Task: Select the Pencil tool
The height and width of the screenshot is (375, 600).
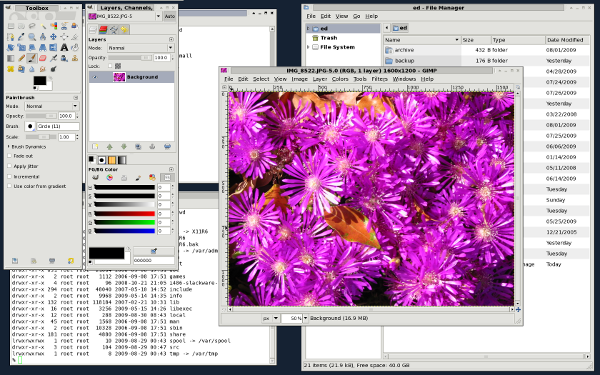Action: pyautogui.click(x=21, y=58)
